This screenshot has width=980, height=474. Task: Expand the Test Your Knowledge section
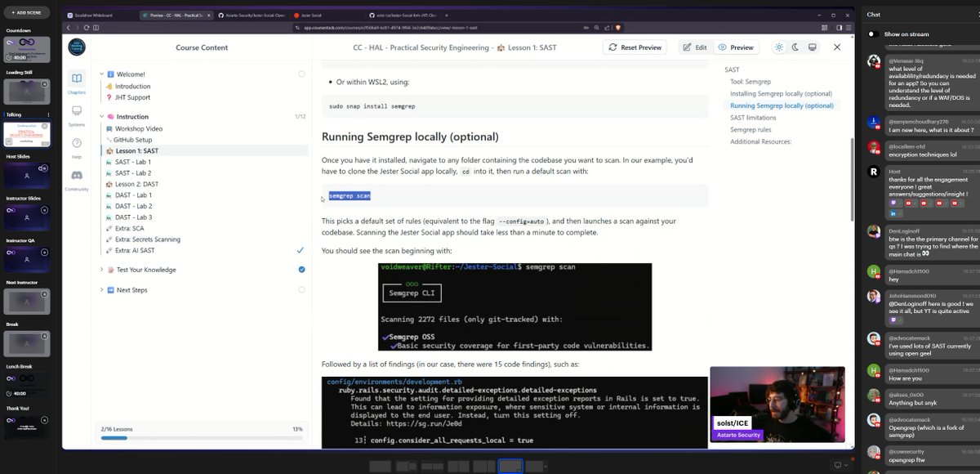102,270
